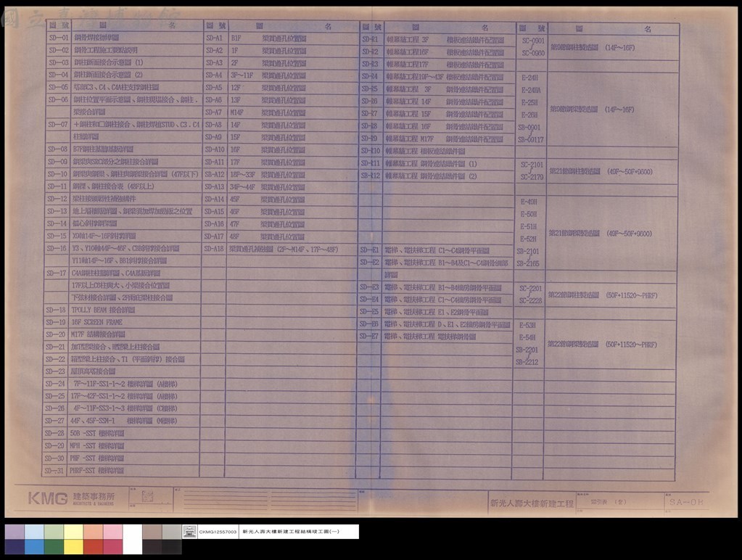Click the catalog number CKMG12557003

pos(217,532)
